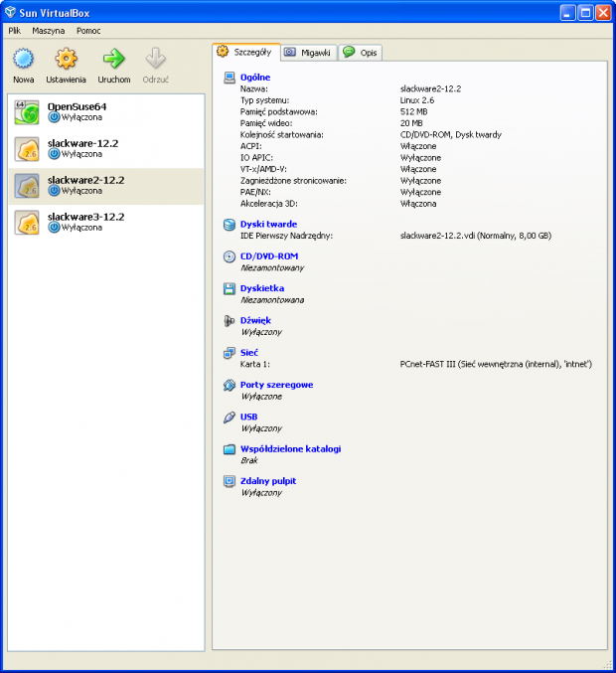Screen dimensions: 616x673
Task: Click the USB plug icon
Action: click(230, 417)
